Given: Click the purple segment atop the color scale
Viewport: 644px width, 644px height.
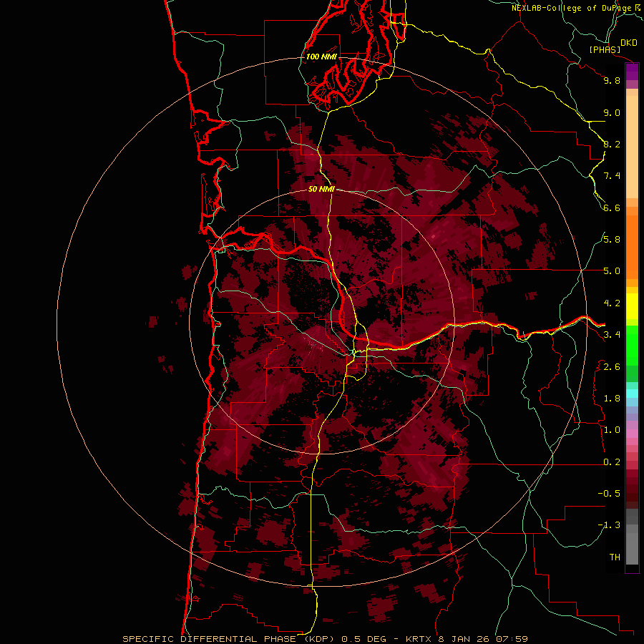Looking at the screenshot, I should click(632, 72).
